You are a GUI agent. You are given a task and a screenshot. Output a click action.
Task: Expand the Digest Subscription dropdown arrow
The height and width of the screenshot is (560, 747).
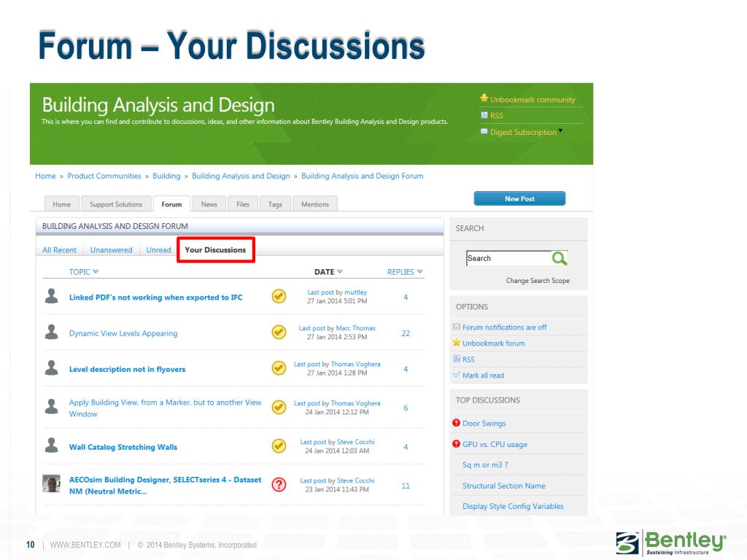point(561,131)
